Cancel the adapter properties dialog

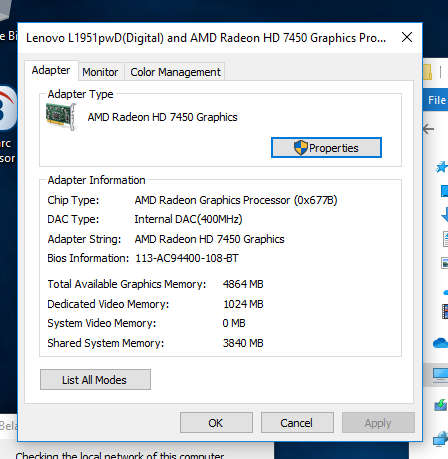point(297,422)
